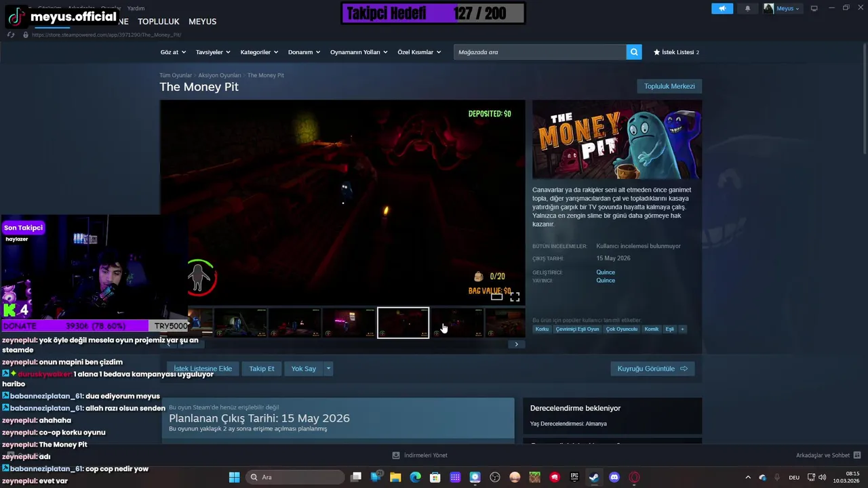
Task: Click the taskbar Ara search box
Action: 294,477
